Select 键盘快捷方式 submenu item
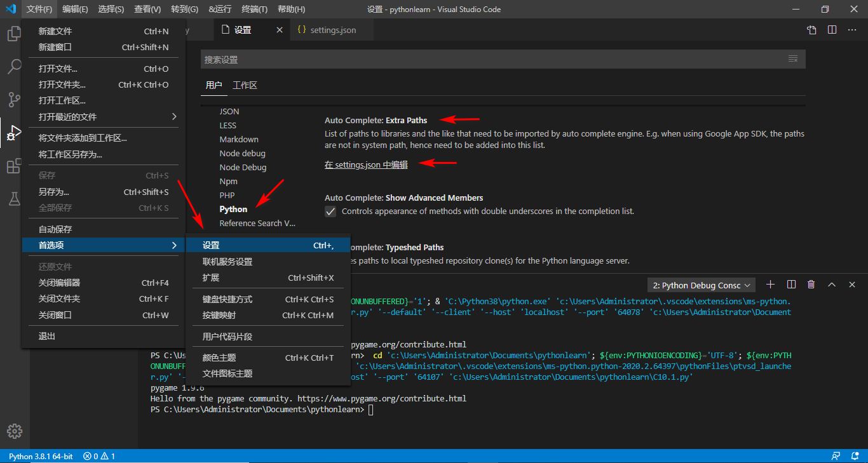Viewport: 868px width, 463px height. click(x=268, y=299)
